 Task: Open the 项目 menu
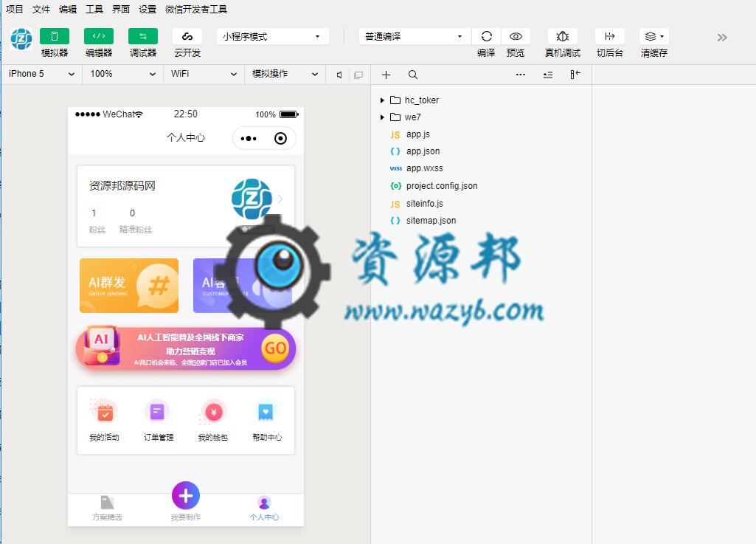pos(15,9)
